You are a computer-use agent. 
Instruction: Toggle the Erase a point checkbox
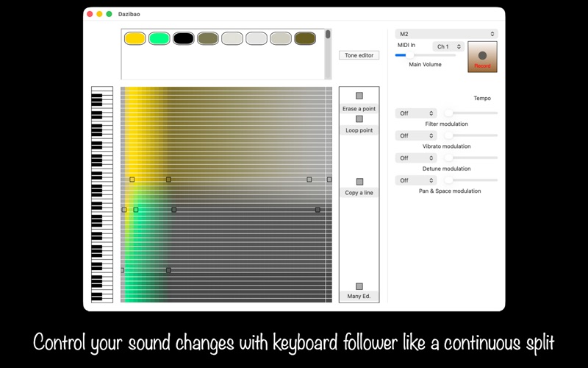coord(359,96)
